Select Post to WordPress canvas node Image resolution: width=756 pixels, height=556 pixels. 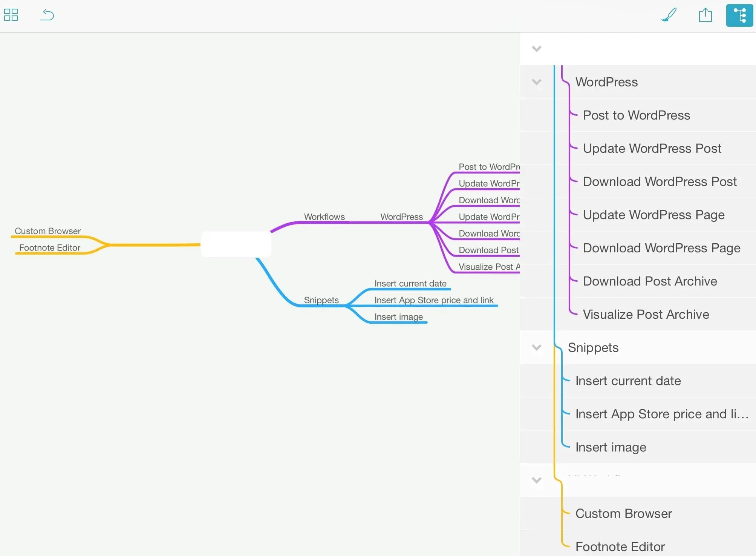point(489,167)
